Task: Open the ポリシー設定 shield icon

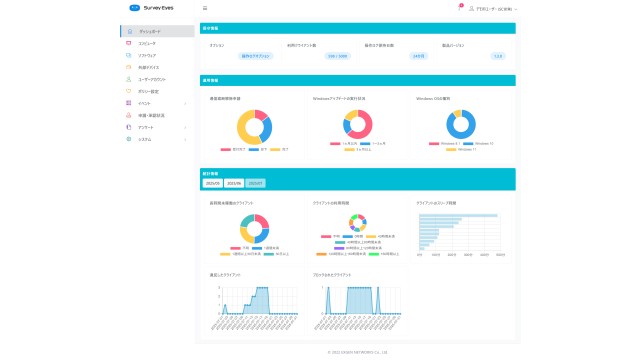Action: [x=129, y=91]
